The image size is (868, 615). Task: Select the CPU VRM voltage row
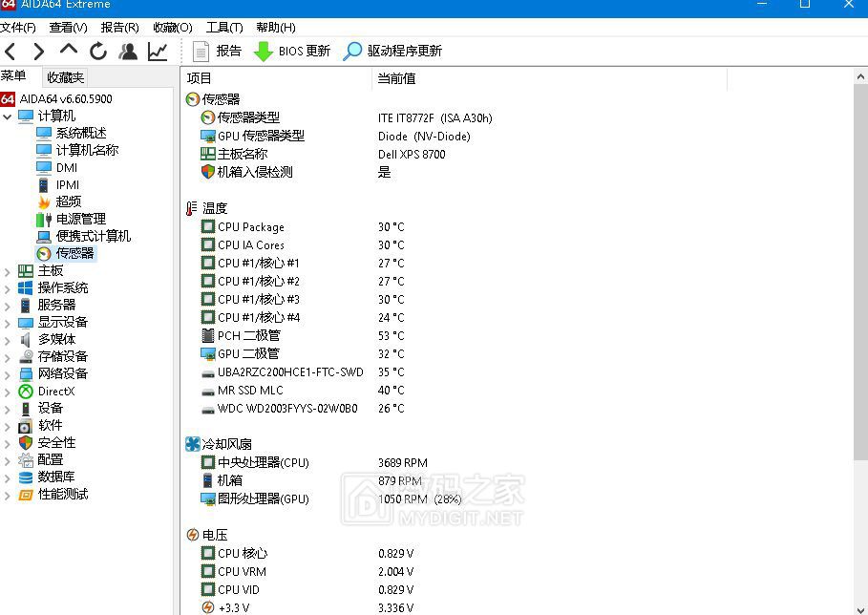[x=307, y=572]
